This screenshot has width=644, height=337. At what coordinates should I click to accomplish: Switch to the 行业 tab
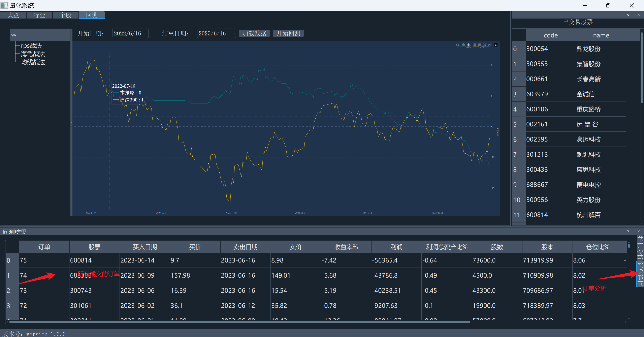click(39, 15)
